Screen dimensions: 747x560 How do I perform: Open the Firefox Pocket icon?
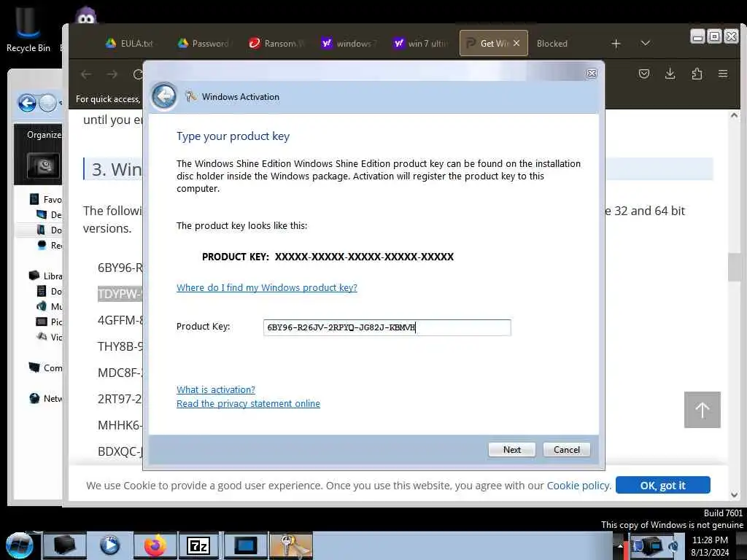[x=643, y=74]
